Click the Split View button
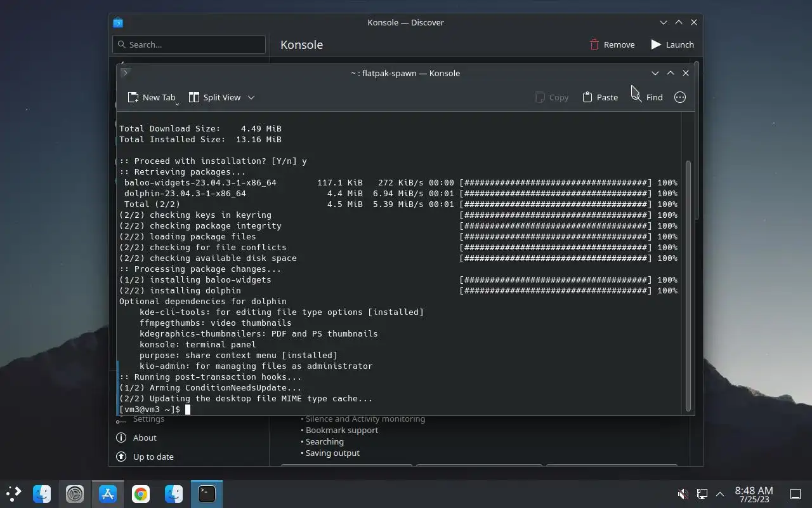The height and width of the screenshot is (508, 812). click(x=215, y=97)
